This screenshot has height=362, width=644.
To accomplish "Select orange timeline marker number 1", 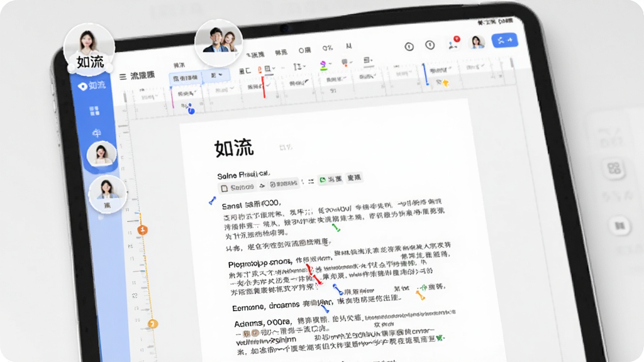I will 143,230.
